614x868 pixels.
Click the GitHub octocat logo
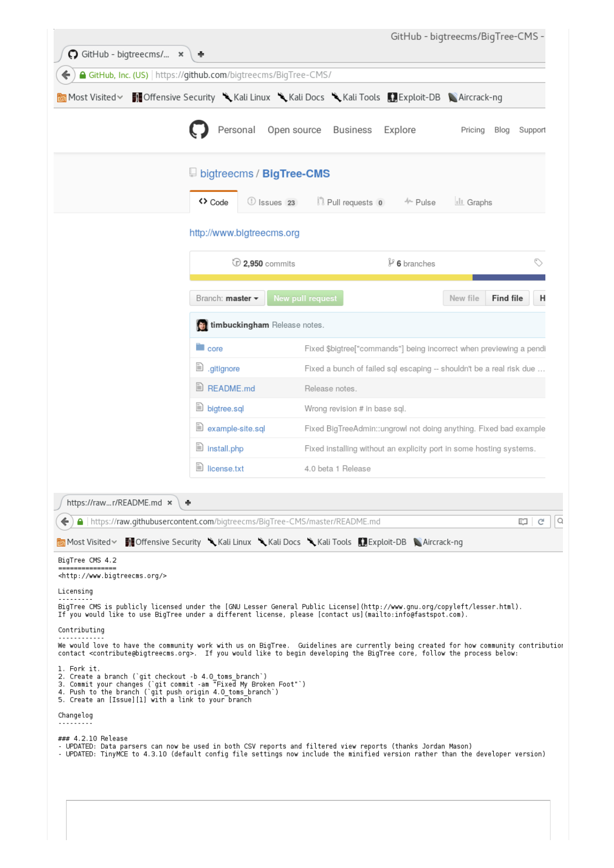tap(199, 130)
